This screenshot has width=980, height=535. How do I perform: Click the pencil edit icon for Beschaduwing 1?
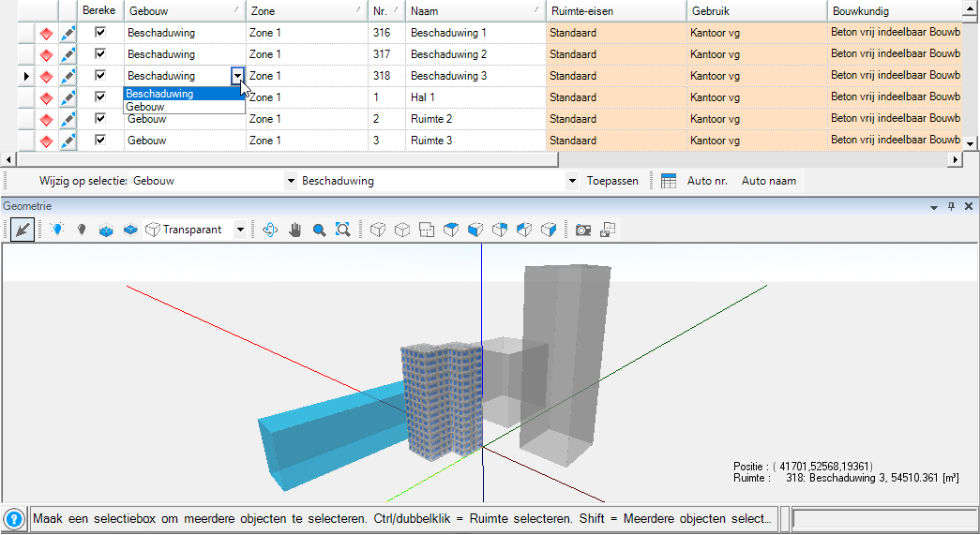click(x=68, y=33)
